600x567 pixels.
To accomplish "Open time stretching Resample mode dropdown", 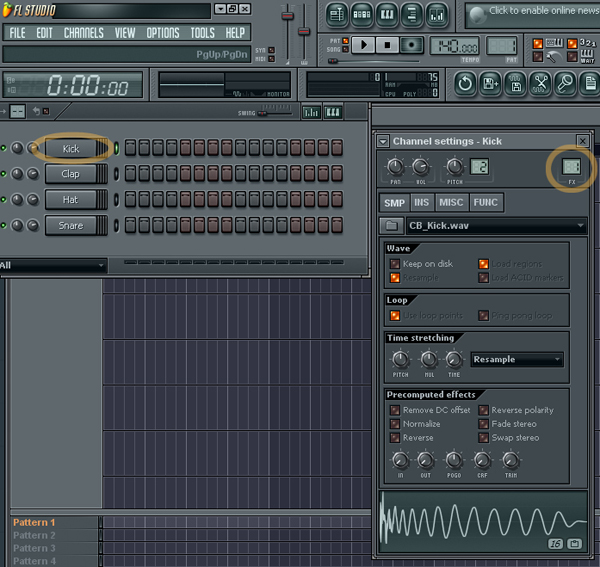I will [517, 360].
